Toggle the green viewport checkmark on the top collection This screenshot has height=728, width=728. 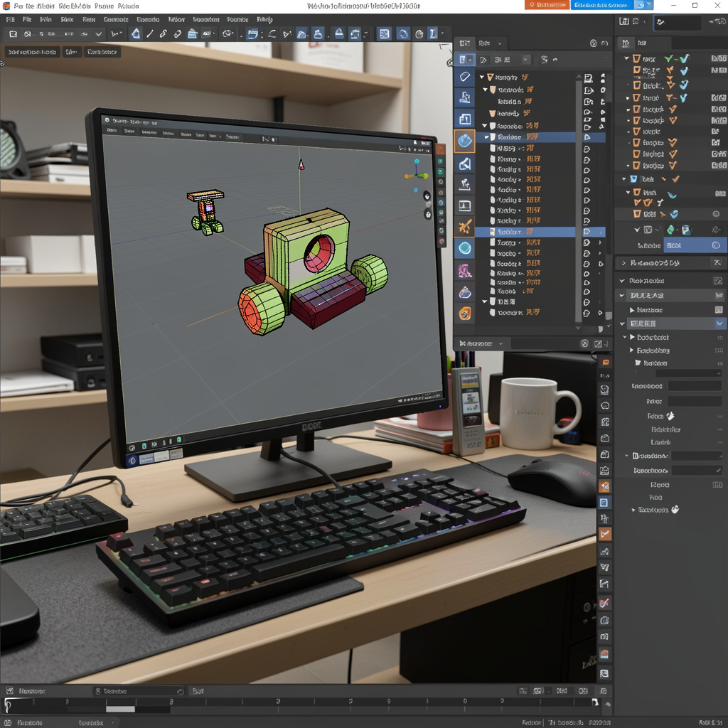(668, 58)
